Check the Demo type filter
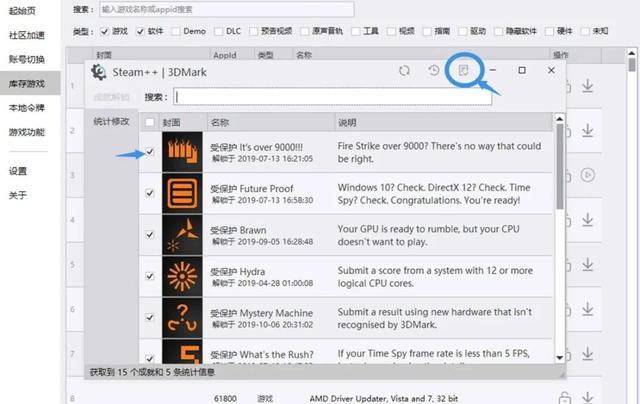640x404 pixels. (x=176, y=31)
